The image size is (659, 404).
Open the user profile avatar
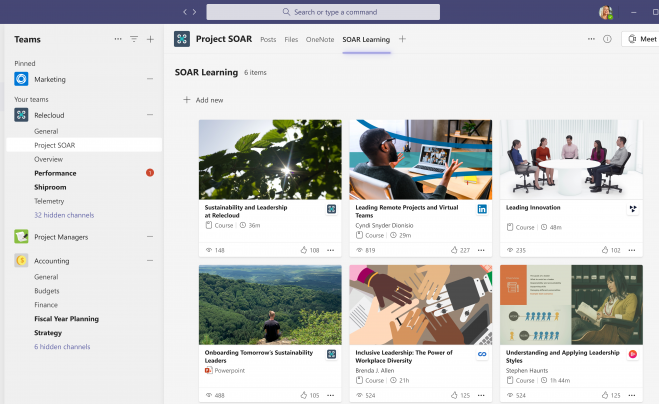tap(605, 12)
